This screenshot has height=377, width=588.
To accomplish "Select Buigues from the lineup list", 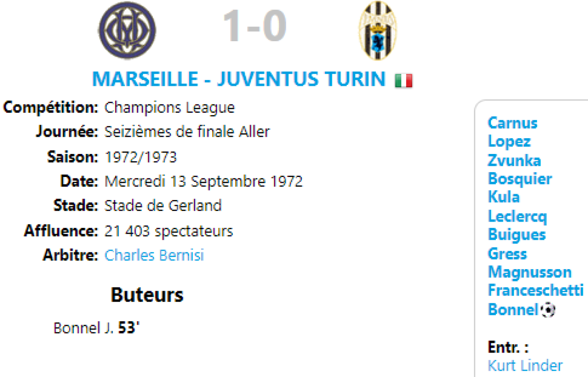I will tap(517, 234).
